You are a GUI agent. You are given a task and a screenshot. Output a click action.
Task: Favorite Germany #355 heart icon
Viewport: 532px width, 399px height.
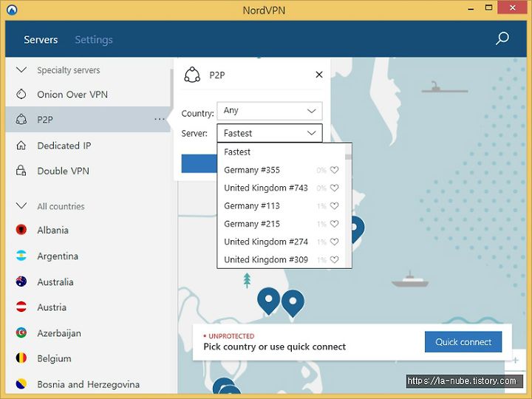(x=335, y=170)
